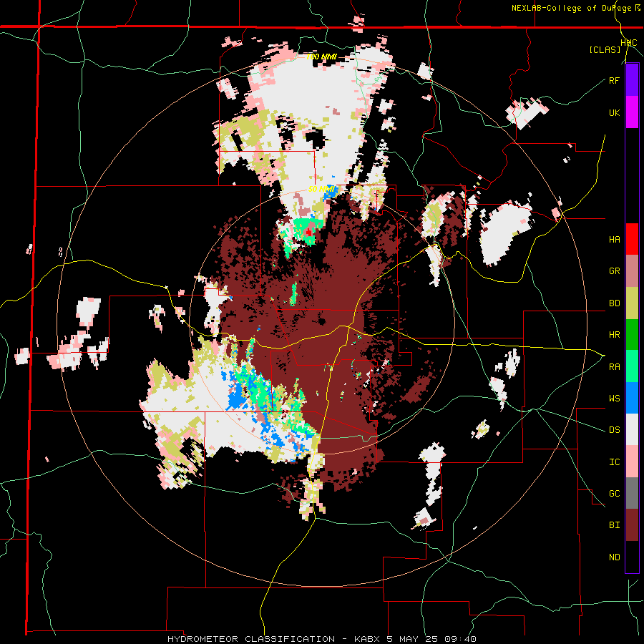Click the '50 NMI' range ring label
The width and height of the screenshot is (644, 644).
[321, 189]
